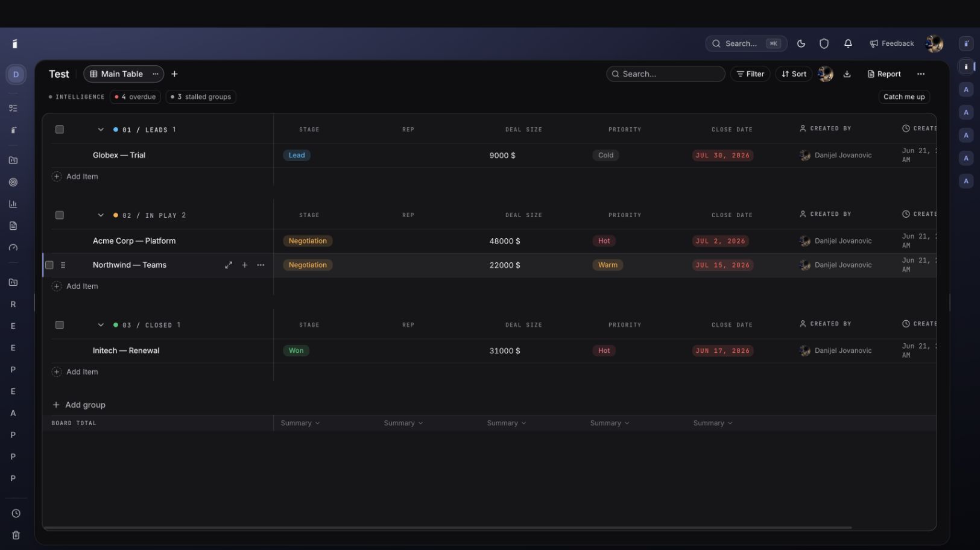Open the three-dot menu on the Northwind — Teams row
This screenshot has height=550, width=980.
coord(261,265)
